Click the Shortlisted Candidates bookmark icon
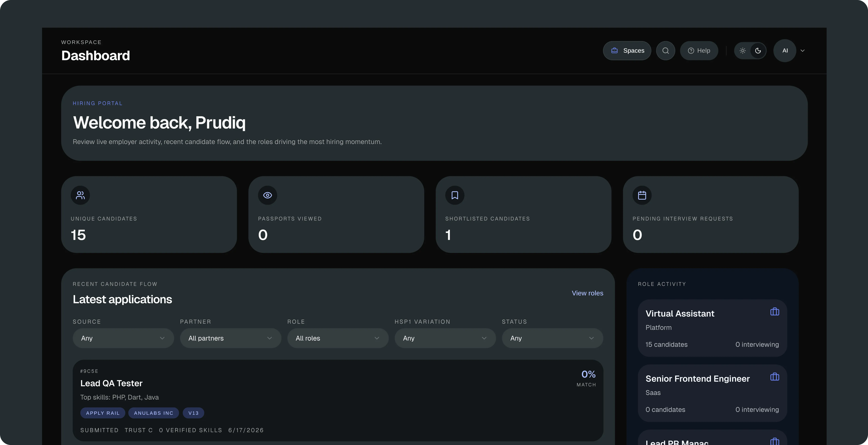Viewport: 868px width, 445px height. (x=455, y=195)
